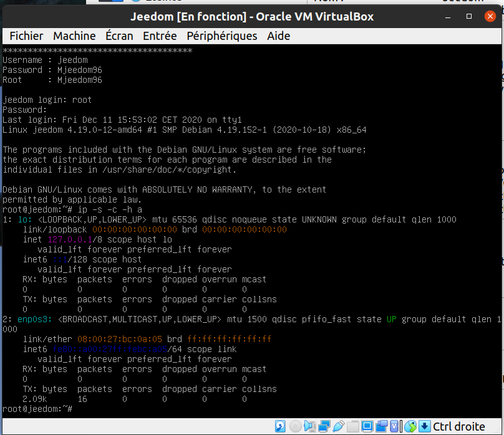Viewport: 504px width, 435px height.
Task: Expand the Écran menu
Action: (119, 36)
